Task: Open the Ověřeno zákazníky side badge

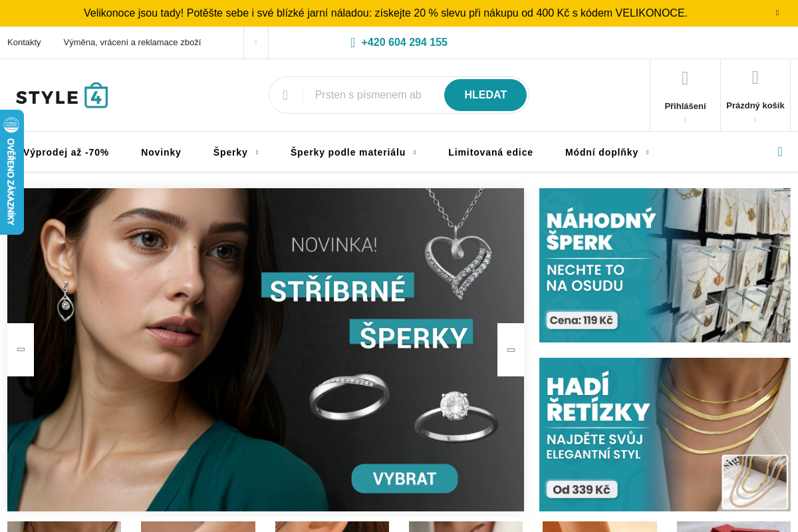Action: coord(11,172)
